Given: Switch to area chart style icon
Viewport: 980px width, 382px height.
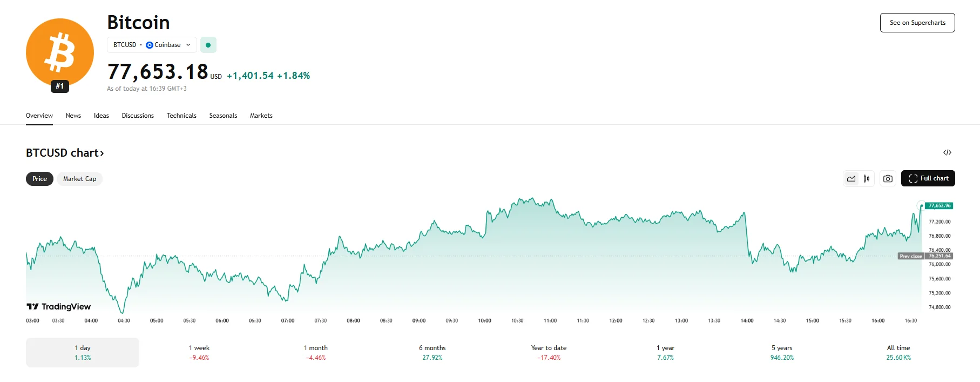Looking at the screenshot, I should coord(851,179).
